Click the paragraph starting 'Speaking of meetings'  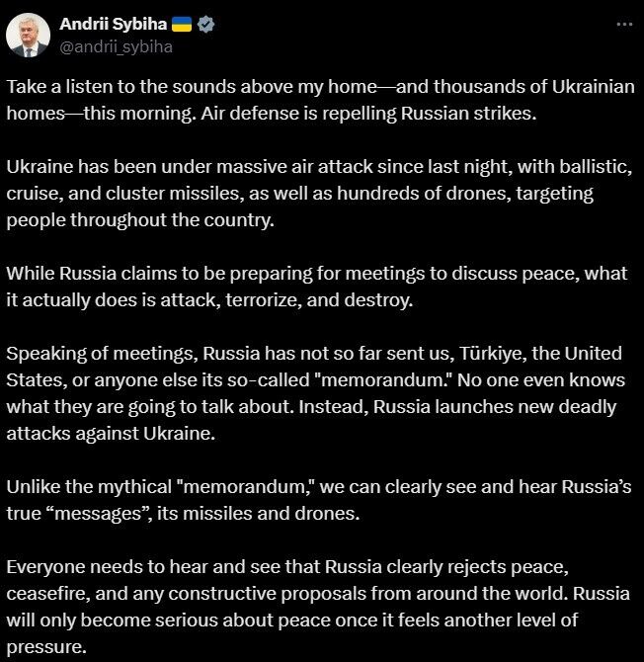[316, 393]
